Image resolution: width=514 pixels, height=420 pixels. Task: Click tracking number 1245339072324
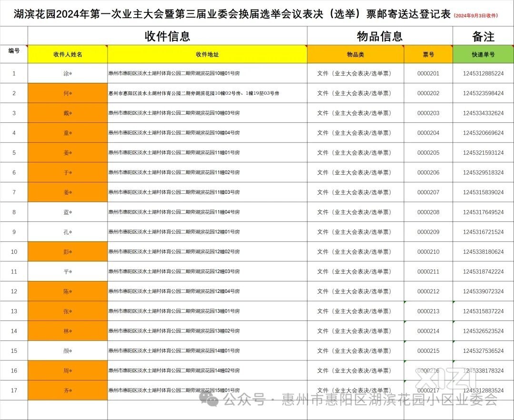[483, 291]
